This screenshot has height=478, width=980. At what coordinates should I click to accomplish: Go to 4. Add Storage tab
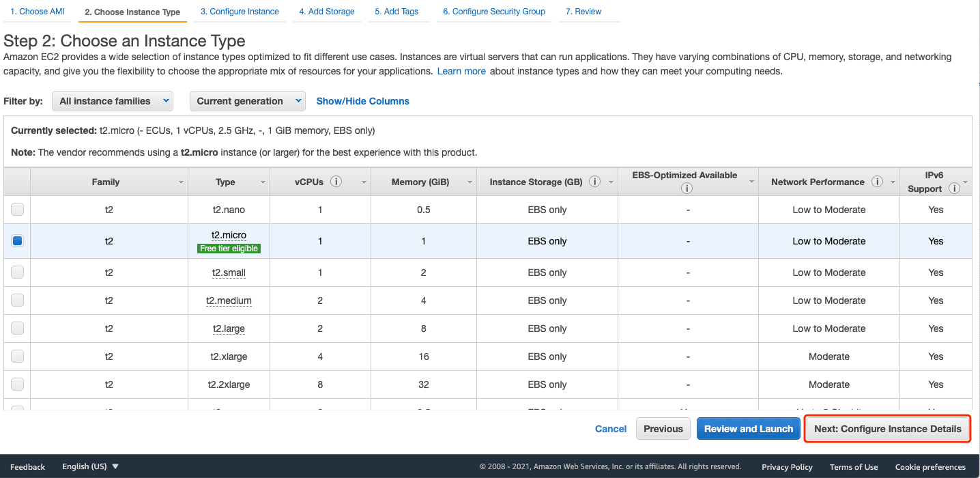(327, 12)
